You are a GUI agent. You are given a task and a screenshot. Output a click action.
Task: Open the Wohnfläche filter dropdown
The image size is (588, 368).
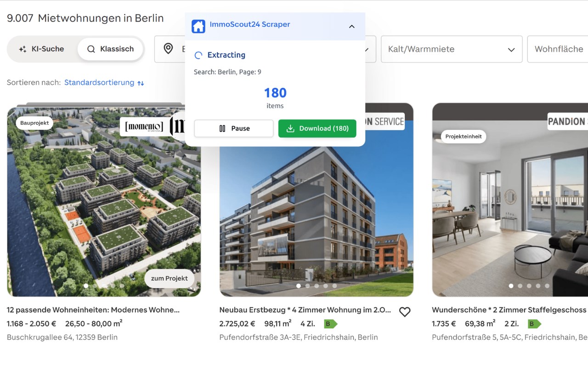(558, 49)
